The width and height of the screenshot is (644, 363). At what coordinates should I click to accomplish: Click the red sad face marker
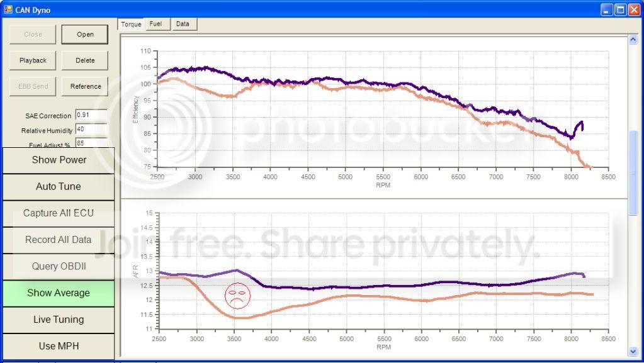(x=237, y=295)
